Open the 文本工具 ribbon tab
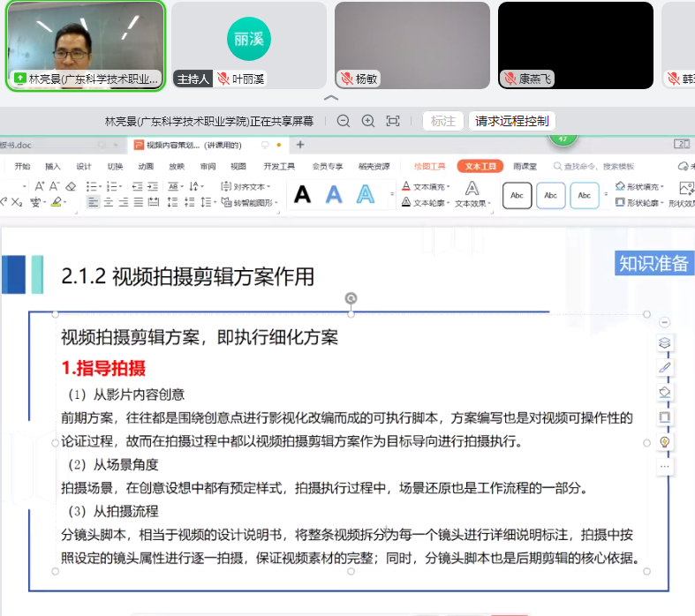Viewport: 695px width, 616px height. coord(480,166)
